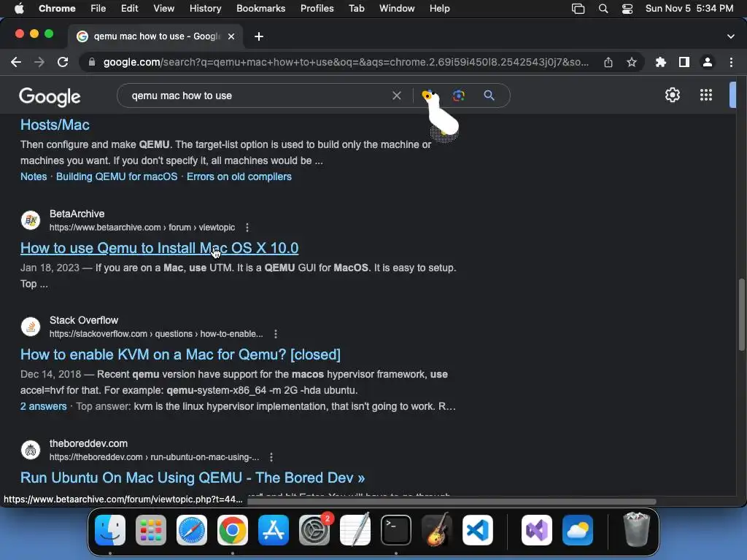Open App Store from the Dock

(274, 530)
